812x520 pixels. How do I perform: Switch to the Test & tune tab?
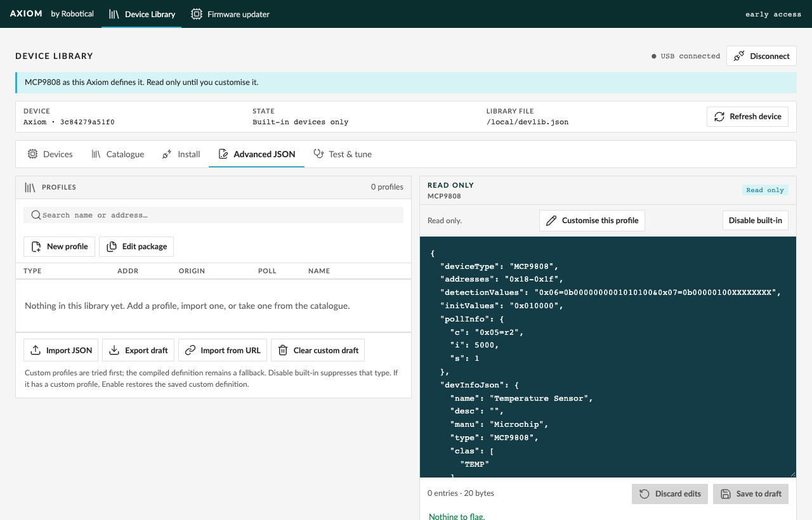[x=343, y=154]
